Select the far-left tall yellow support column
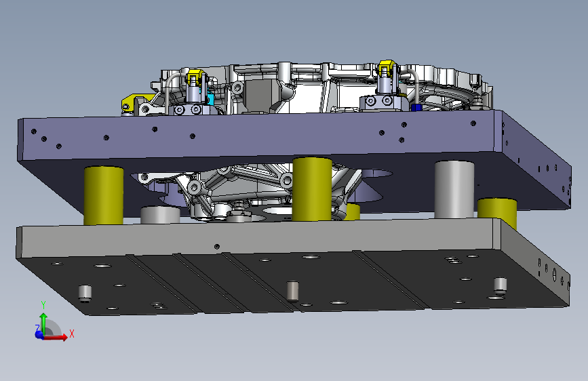This screenshot has width=588, height=381. click(x=104, y=195)
